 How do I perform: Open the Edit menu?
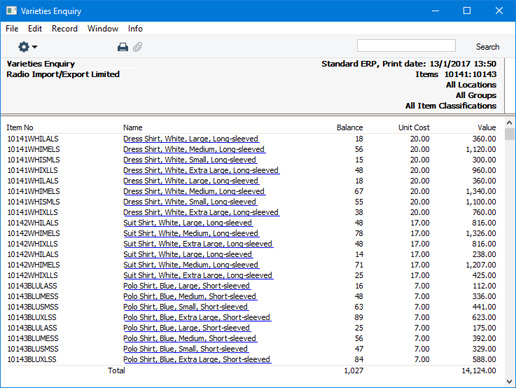(35, 29)
